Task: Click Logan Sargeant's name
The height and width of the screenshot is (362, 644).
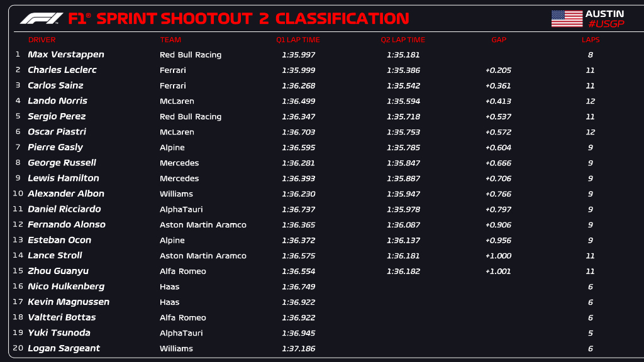Action: pos(64,348)
